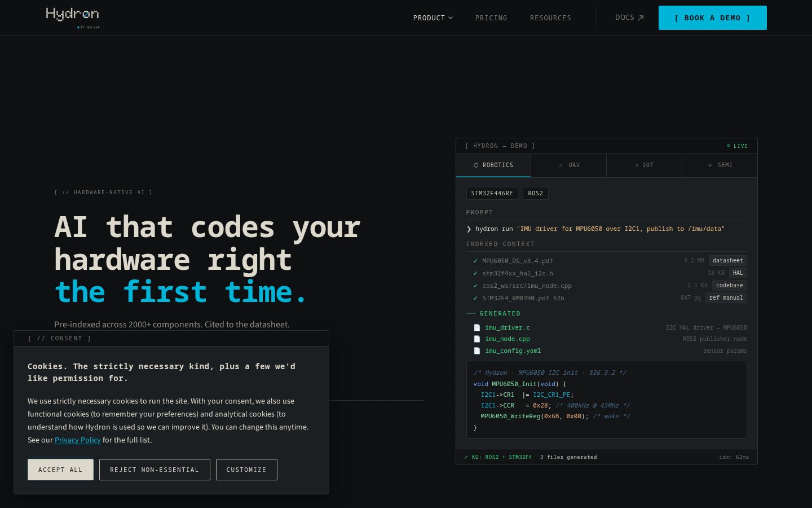Click the idx: 62ms status entry
Viewport: 812px width, 508px height.
[734, 457]
